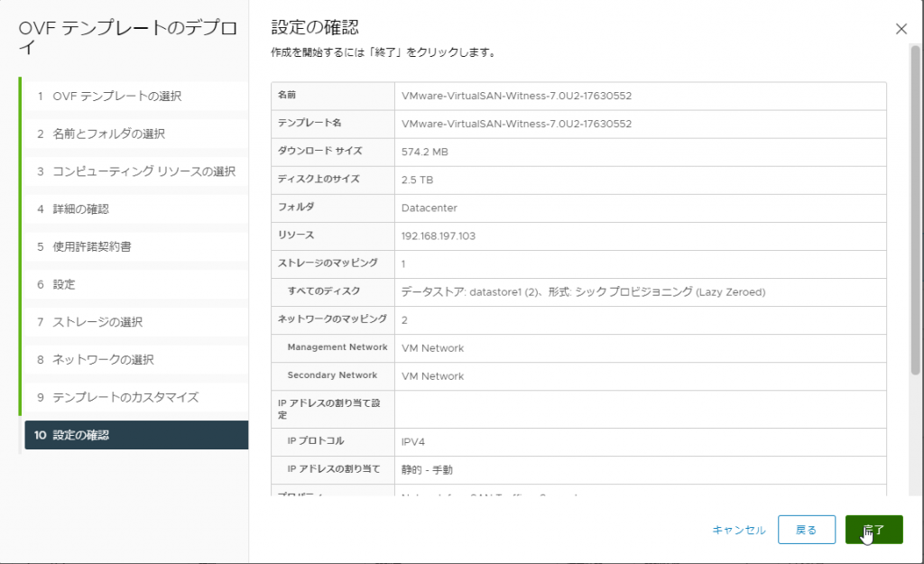Select step 9 テンプレートのカスタマイズ

pos(136,398)
